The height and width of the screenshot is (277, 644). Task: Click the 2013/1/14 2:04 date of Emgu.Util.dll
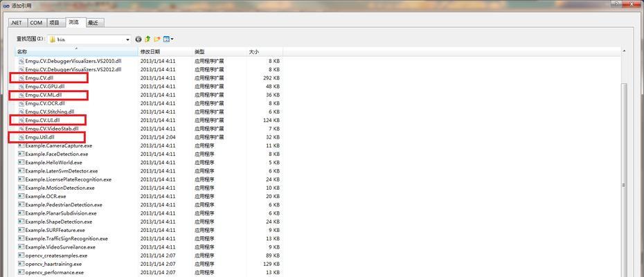click(x=158, y=137)
